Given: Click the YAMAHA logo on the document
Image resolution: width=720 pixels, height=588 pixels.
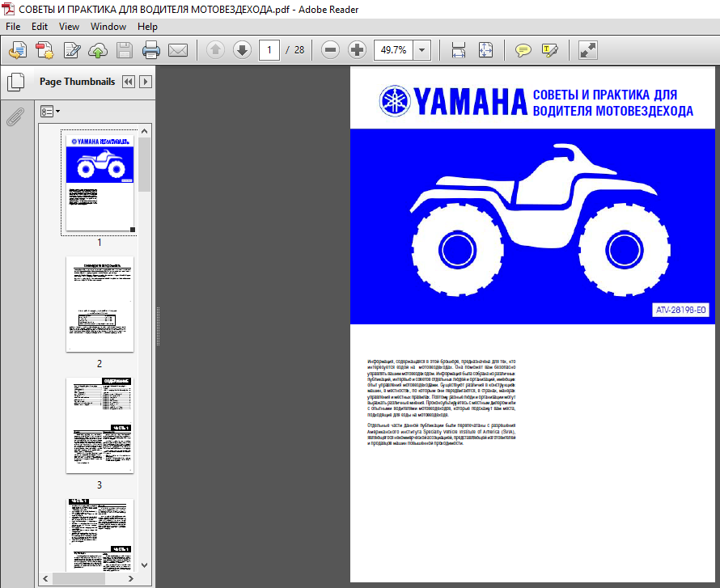Looking at the screenshot, I should click(x=453, y=101).
